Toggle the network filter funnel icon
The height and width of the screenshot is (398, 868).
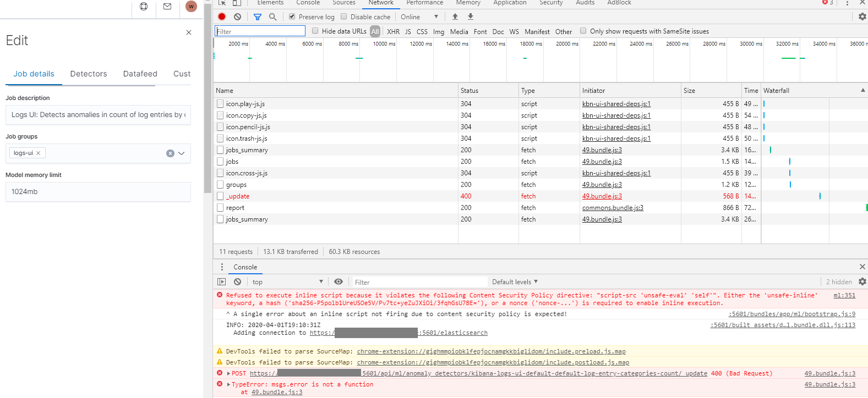click(x=257, y=17)
